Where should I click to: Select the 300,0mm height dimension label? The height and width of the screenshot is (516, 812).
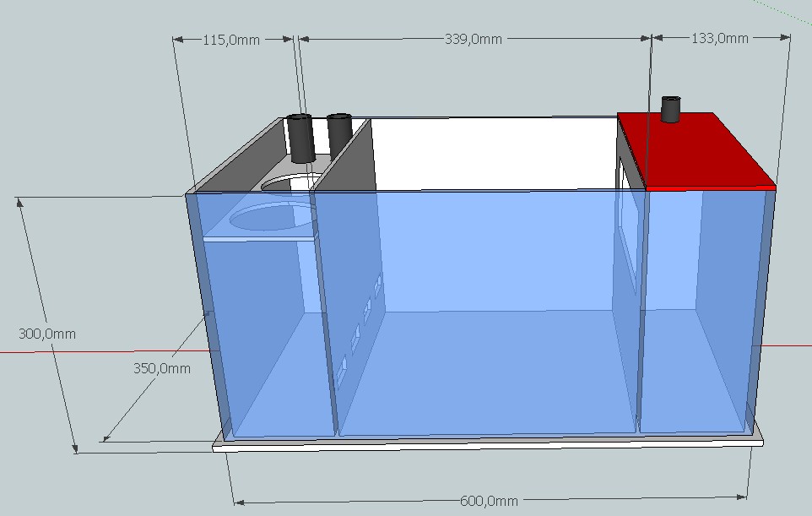coord(46,334)
